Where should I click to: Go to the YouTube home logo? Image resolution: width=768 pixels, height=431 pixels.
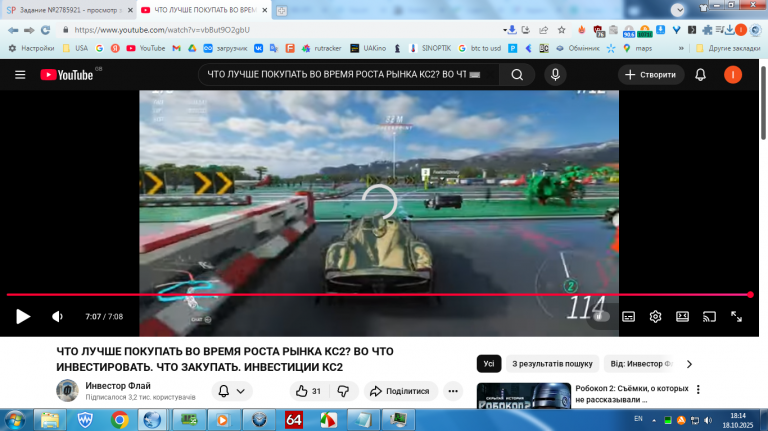(x=67, y=75)
